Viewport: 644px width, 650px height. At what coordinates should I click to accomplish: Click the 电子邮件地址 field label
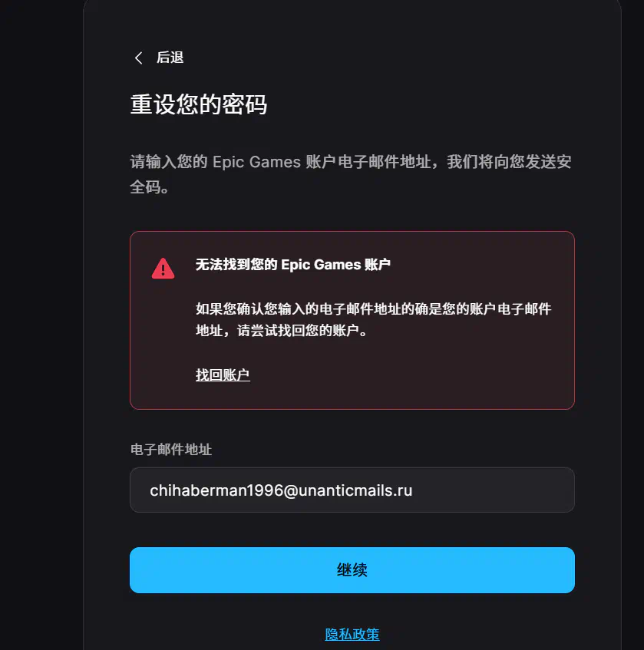coord(171,450)
